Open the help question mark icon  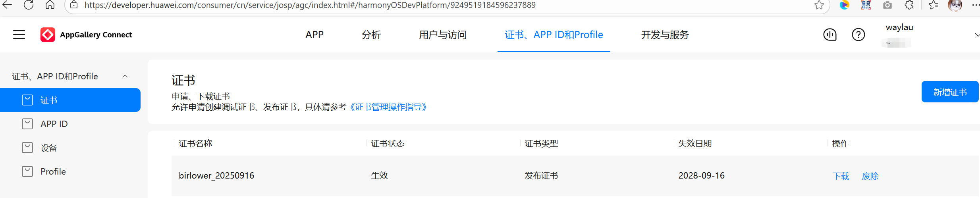coord(858,35)
